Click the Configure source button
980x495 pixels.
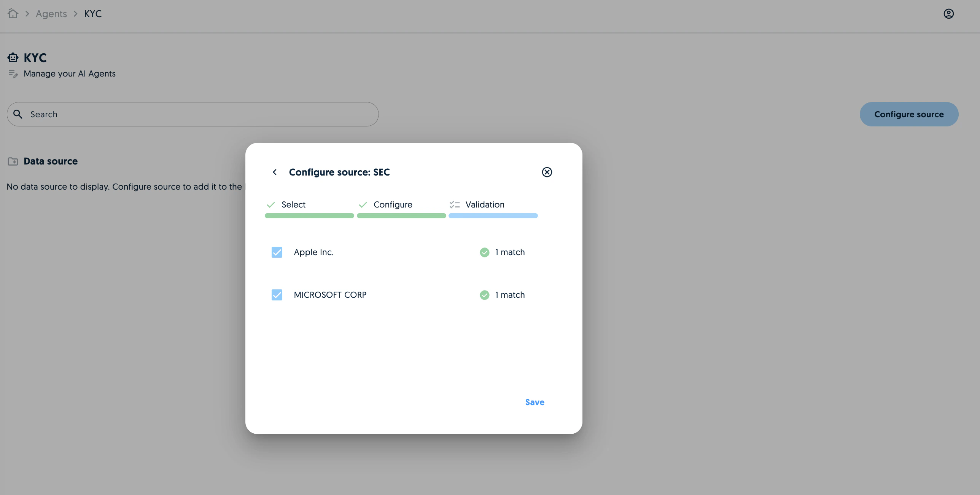pos(909,114)
